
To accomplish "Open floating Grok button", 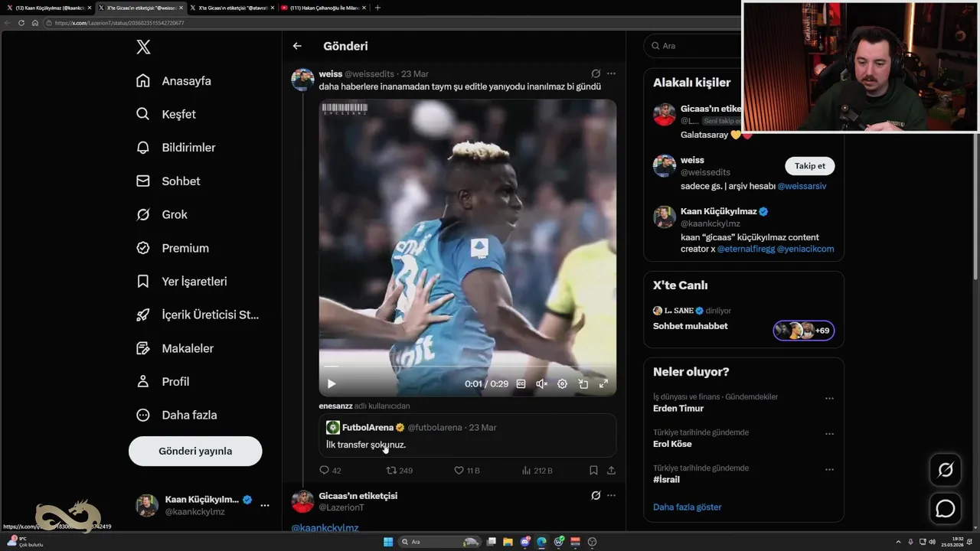I will [946, 470].
